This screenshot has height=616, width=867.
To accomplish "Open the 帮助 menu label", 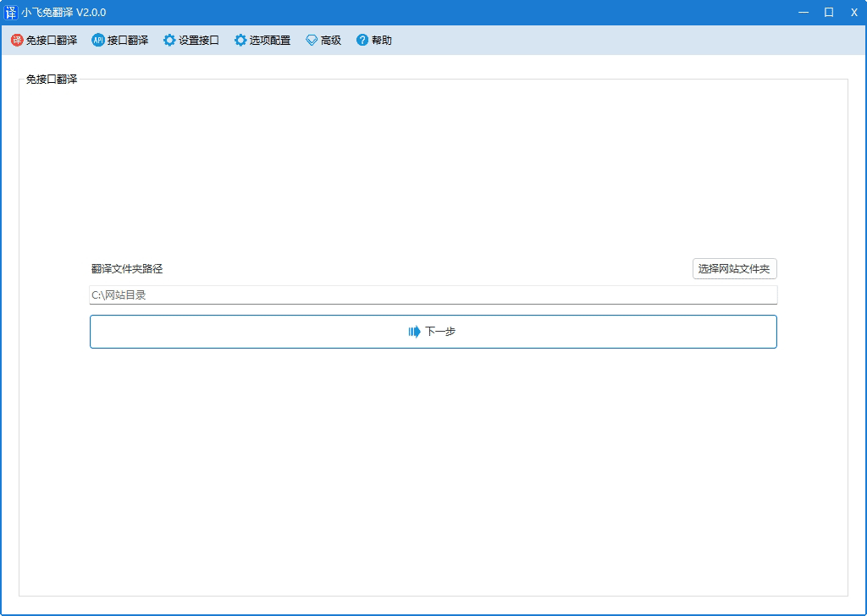I will [382, 40].
